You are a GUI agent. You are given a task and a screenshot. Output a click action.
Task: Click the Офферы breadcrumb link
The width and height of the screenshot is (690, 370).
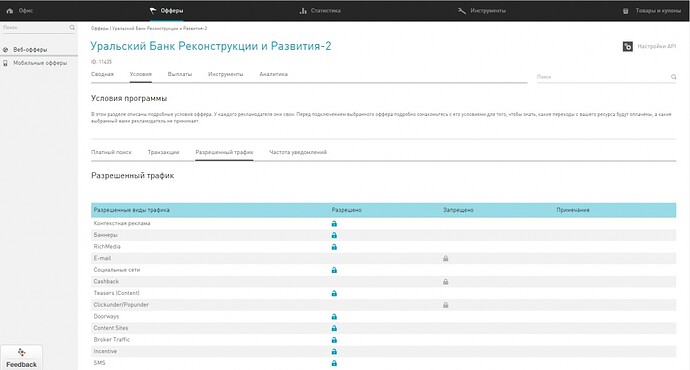point(99,28)
